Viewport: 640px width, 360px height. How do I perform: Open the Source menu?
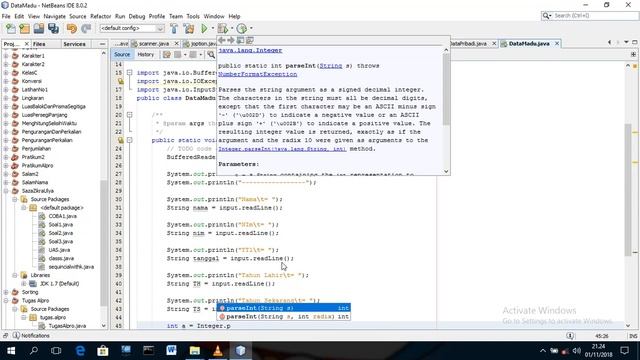coord(78,16)
